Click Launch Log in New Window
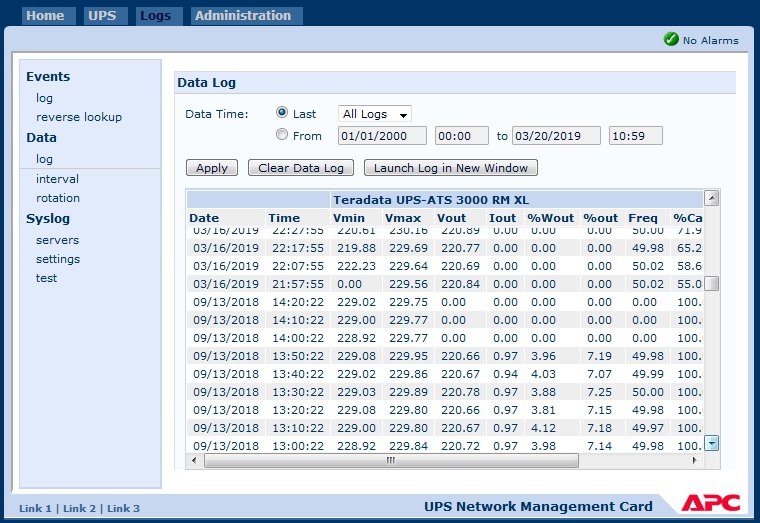This screenshot has width=760, height=523. (x=450, y=168)
